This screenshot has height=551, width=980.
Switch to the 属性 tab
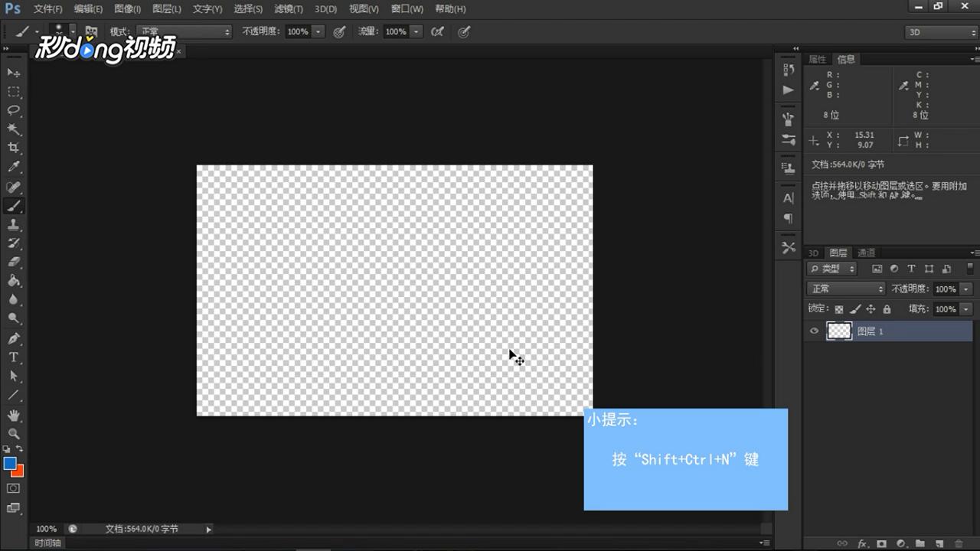point(818,59)
